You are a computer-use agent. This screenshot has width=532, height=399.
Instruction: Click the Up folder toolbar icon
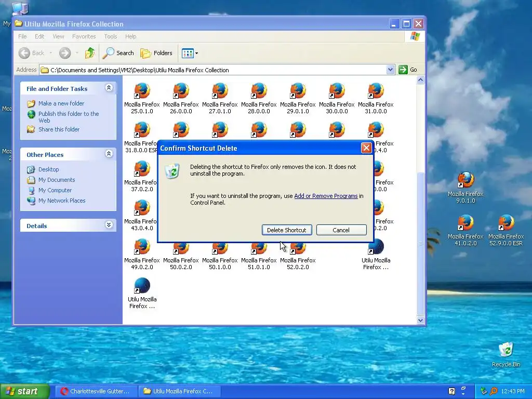coord(90,53)
